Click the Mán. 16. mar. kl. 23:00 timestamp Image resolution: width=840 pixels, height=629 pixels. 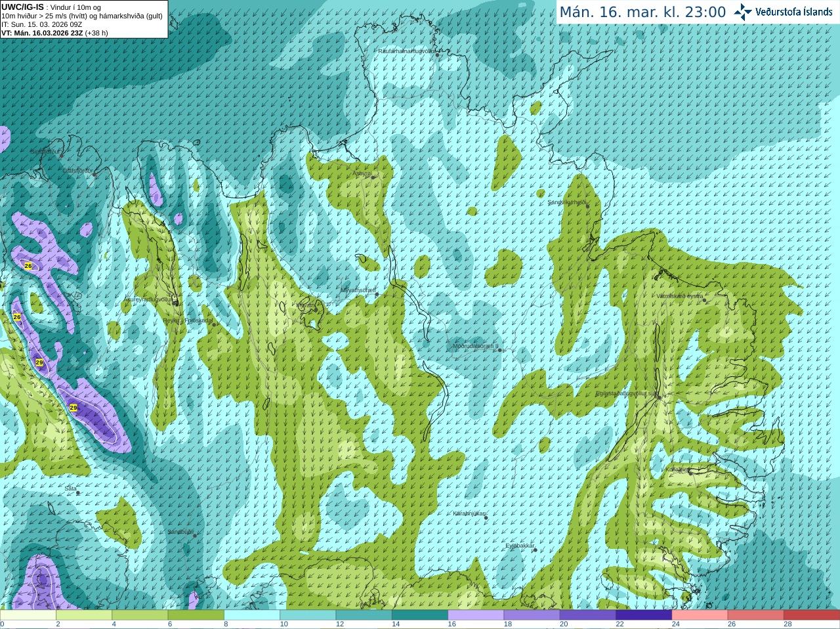click(x=642, y=12)
